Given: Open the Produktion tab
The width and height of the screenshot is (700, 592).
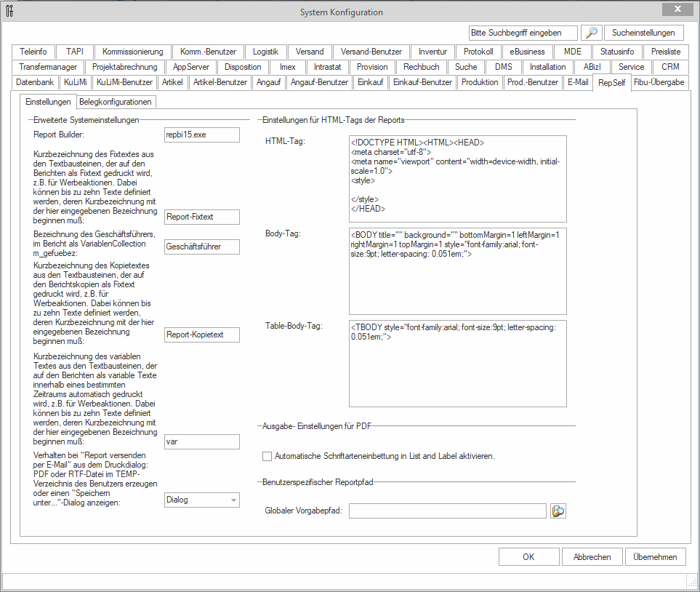Looking at the screenshot, I should (x=480, y=83).
